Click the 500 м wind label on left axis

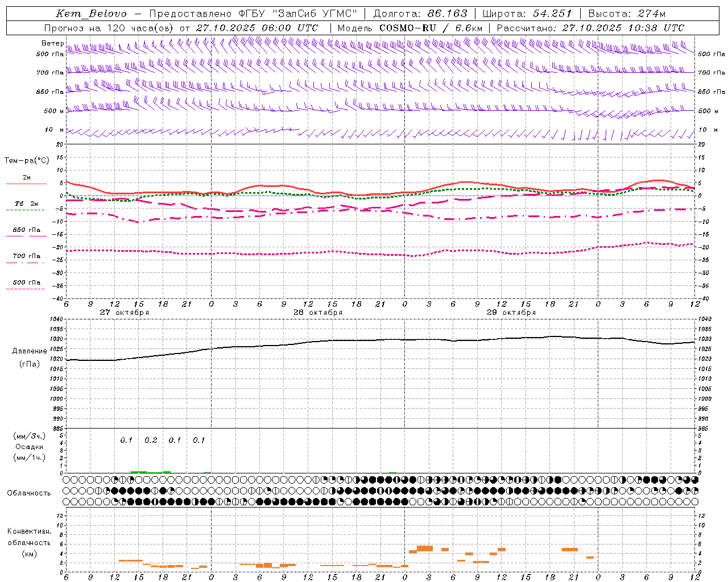pos(54,111)
